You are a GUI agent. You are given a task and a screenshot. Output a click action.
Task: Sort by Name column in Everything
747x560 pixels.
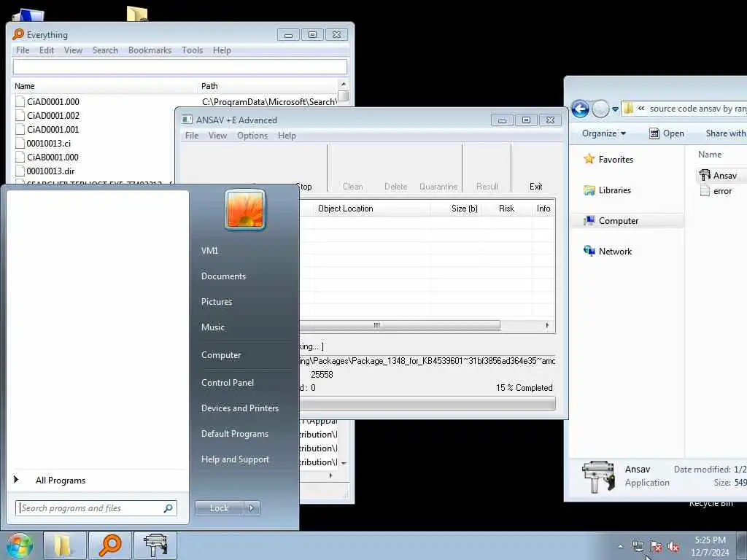pyautogui.click(x=104, y=86)
